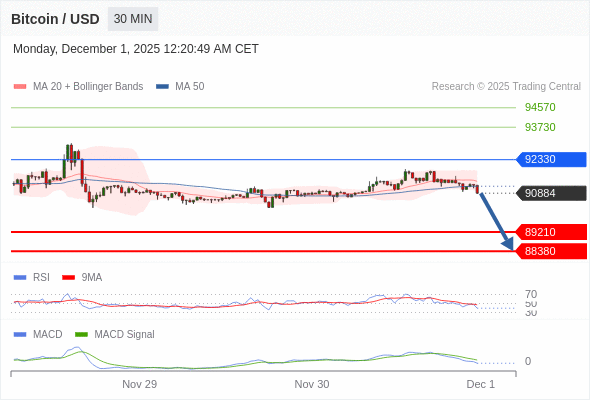Click the 30 MIN timeframe badge
Screen dimensions: 590x400
[x=133, y=19]
